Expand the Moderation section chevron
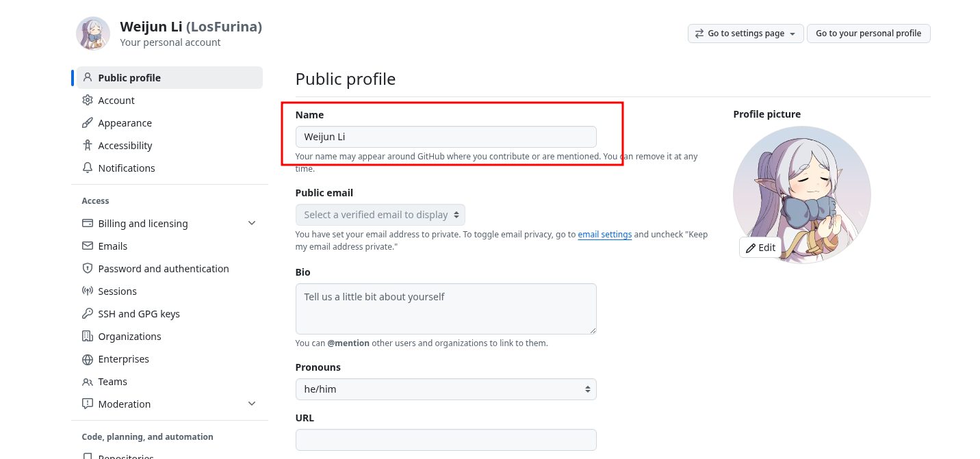 click(252, 404)
